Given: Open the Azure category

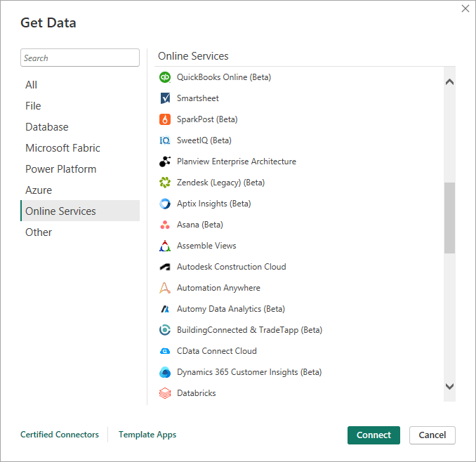Looking at the screenshot, I should pyautogui.click(x=80, y=190).
